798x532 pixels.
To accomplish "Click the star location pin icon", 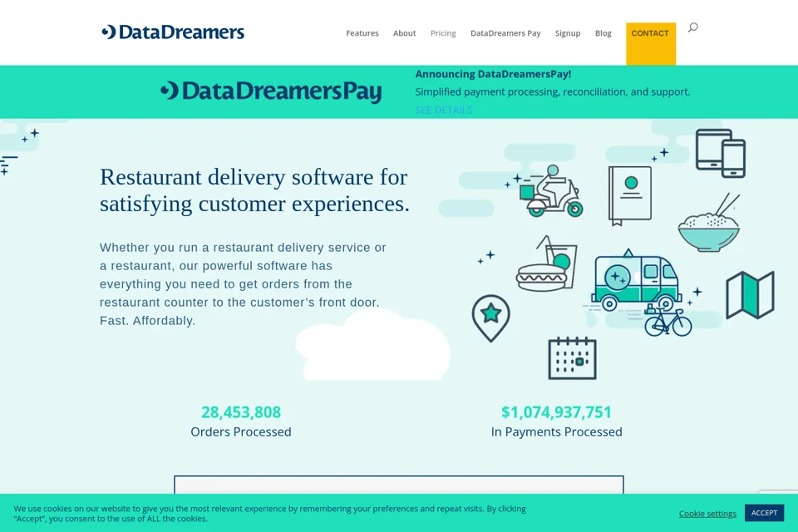I will click(x=490, y=318).
